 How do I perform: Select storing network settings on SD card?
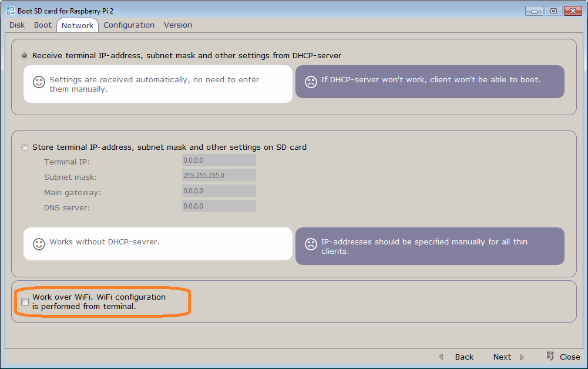click(x=24, y=147)
